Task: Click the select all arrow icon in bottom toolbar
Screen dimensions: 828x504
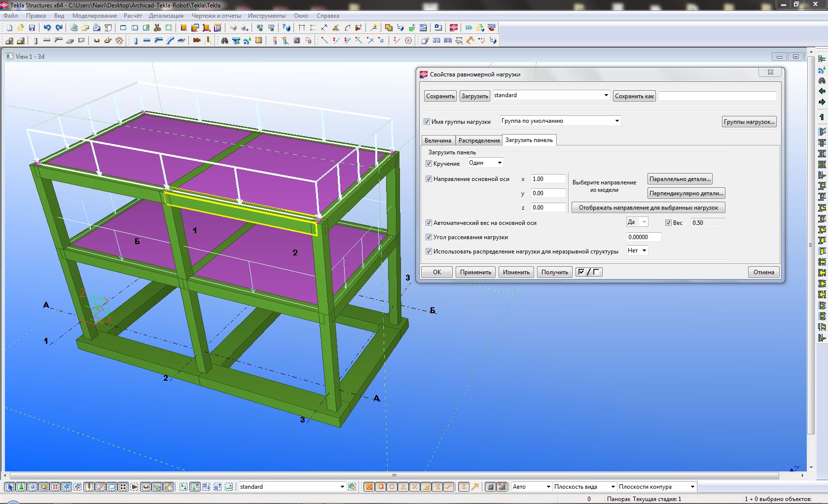Action: (x=10, y=487)
